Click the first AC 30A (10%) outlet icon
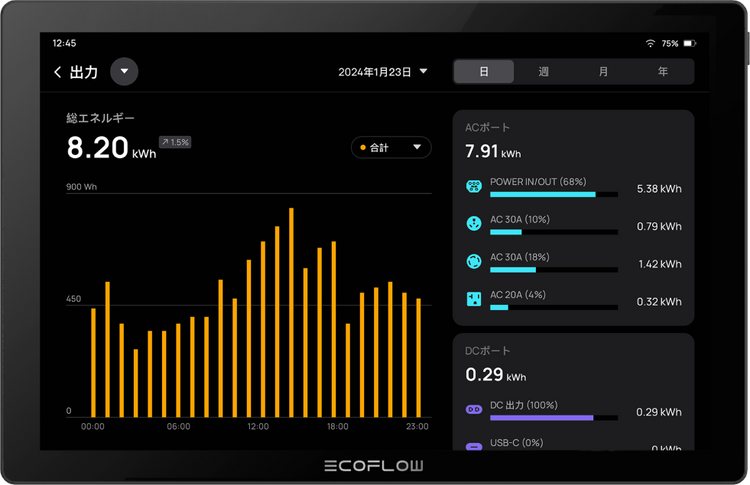The height and width of the screenshot is (485, 750). tap(474, 224)
